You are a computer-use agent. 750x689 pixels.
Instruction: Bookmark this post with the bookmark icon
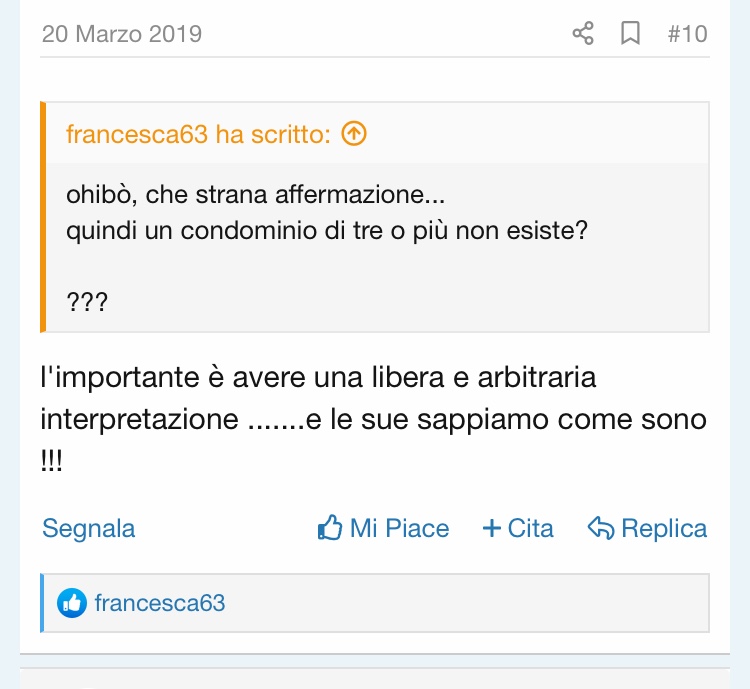click(630, 33)
